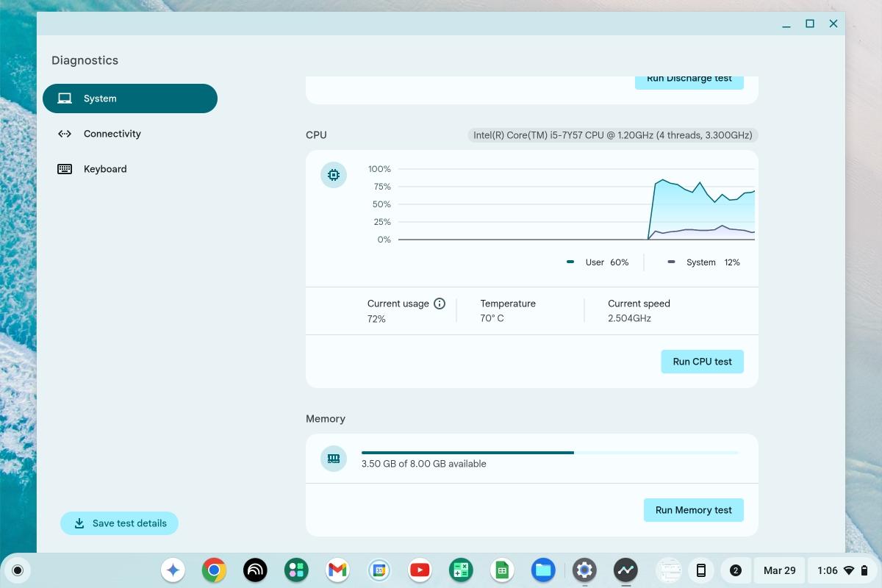Open the Mar 29 calendar date panel

(x=779, y=570)
